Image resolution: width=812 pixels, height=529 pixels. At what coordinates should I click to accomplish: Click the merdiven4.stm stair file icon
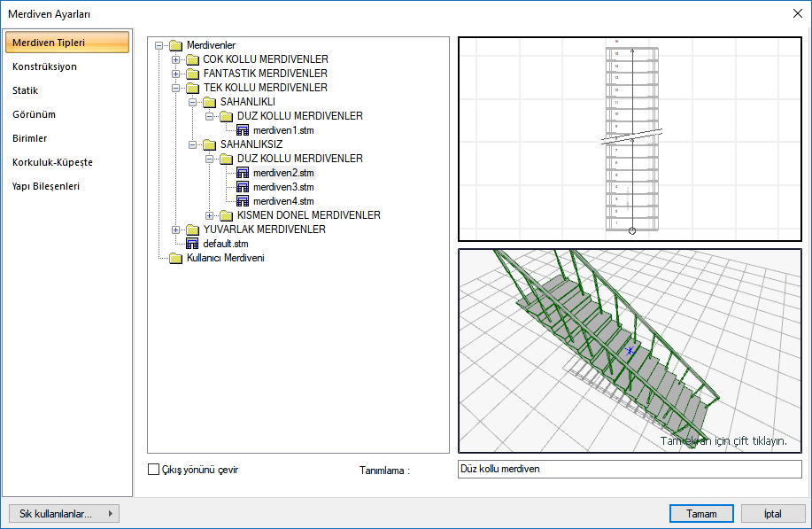coord(243,201)
